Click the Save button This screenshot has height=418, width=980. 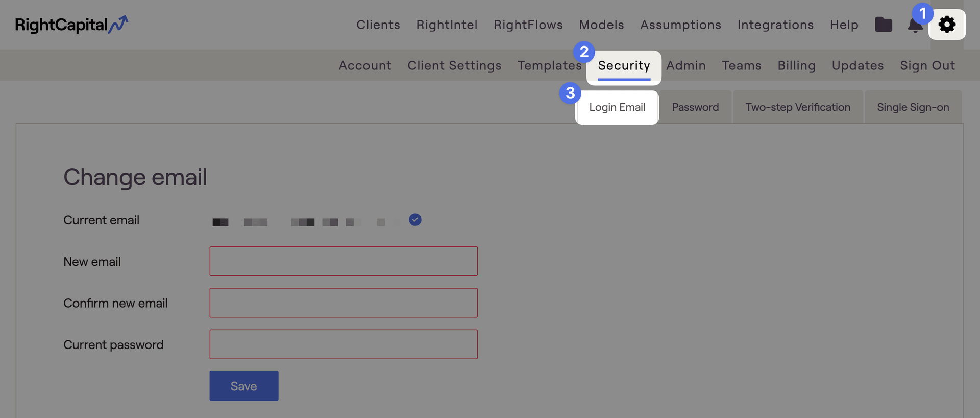(244, 386)
